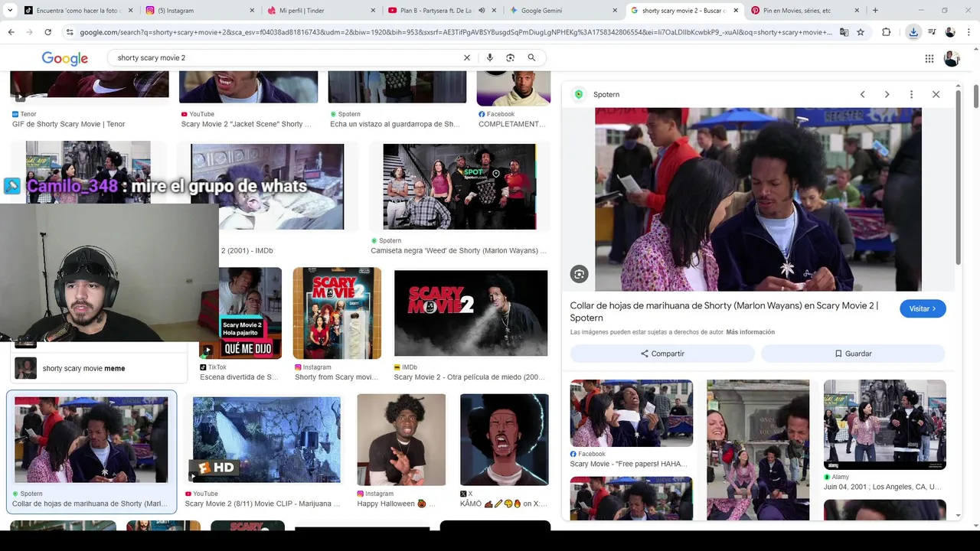
Task: Open the tab search dropdown arrow
Action: point(11,10)
